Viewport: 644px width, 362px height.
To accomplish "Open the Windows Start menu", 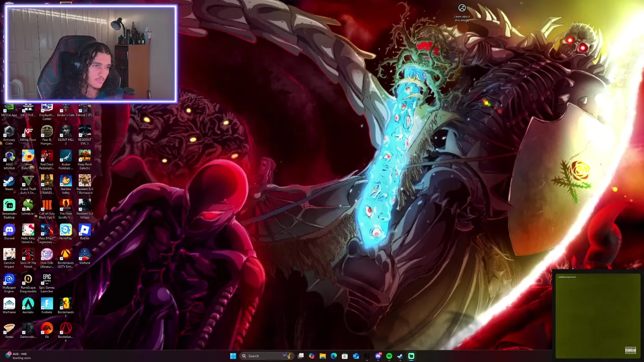I will point(233,356).
